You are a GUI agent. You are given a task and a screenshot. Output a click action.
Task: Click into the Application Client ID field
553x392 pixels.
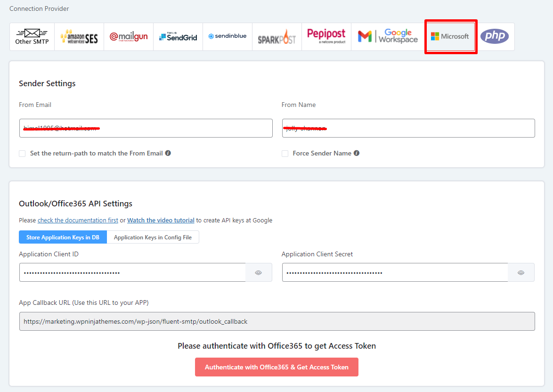(x=133, y=272)
